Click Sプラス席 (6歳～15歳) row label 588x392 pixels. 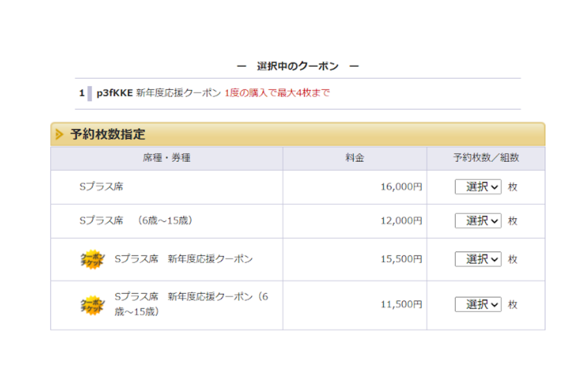(136, 221)
